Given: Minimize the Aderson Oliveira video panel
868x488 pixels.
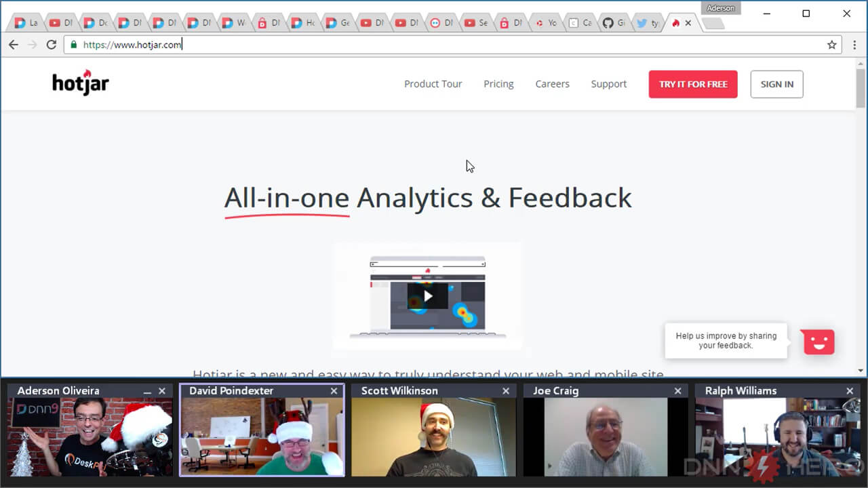Looking at the screenshot, I should [147, 391].
